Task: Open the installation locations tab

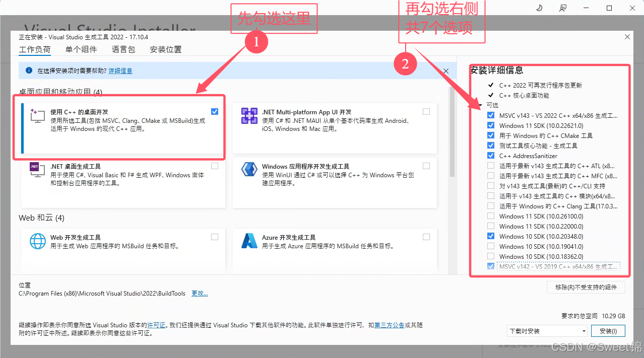Action: point(165,49)
